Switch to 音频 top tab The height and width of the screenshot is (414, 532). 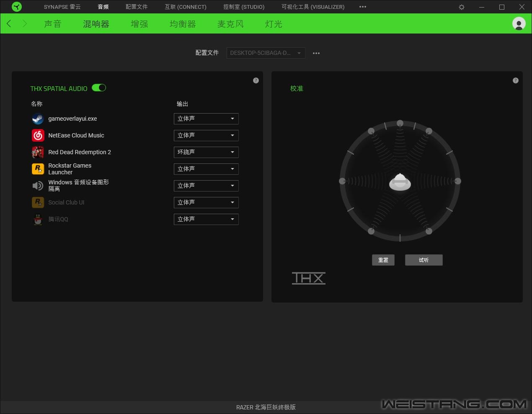pyautogui.click(x=103, y=7)
